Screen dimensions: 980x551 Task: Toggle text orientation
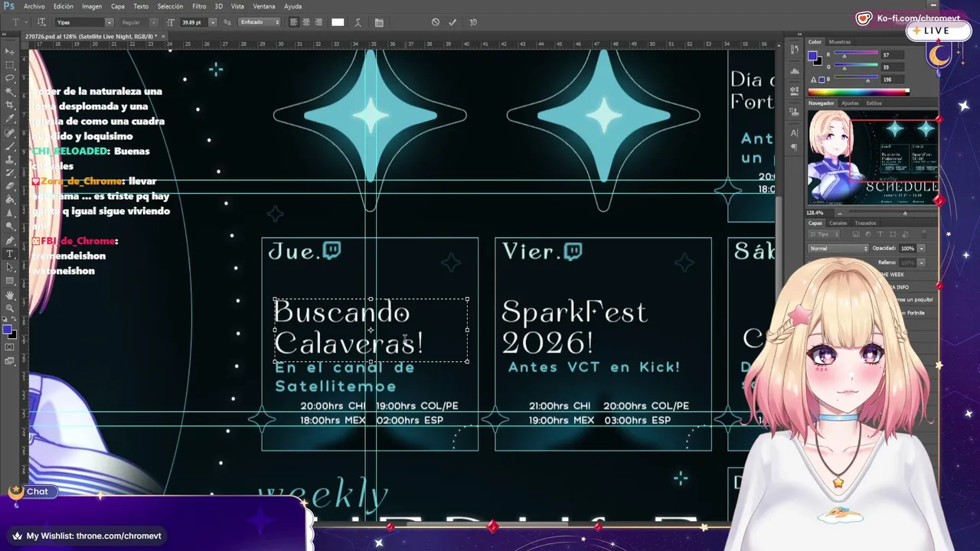pyautogui.click(x=41, y=22)
